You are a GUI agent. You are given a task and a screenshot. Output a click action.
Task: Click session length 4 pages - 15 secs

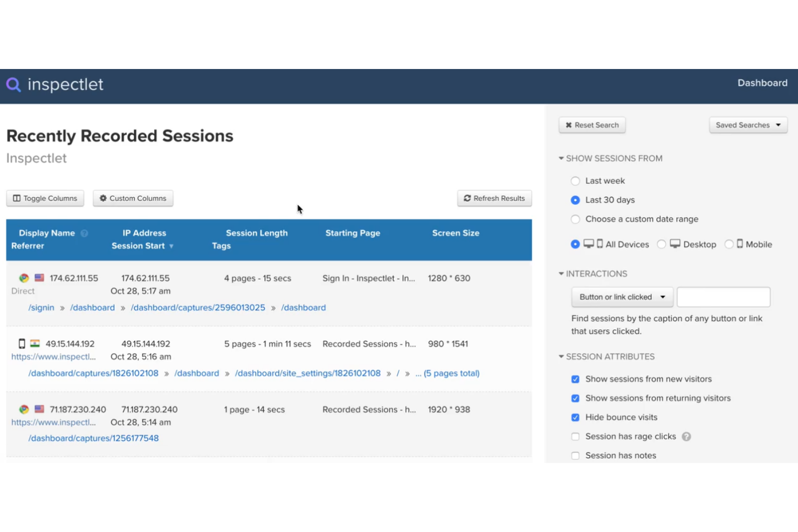(258, 279)
